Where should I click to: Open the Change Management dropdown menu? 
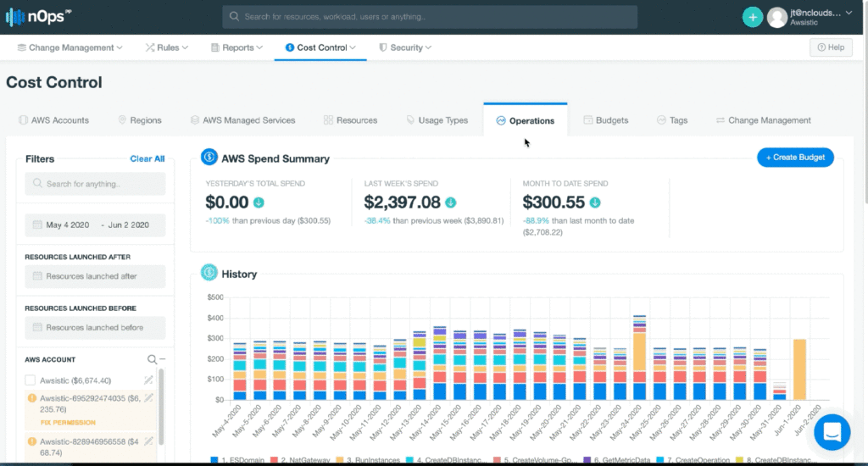(70, 47)
